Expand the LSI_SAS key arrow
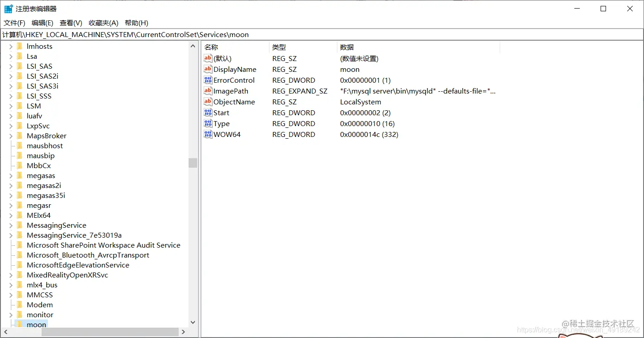 point(11,66)
